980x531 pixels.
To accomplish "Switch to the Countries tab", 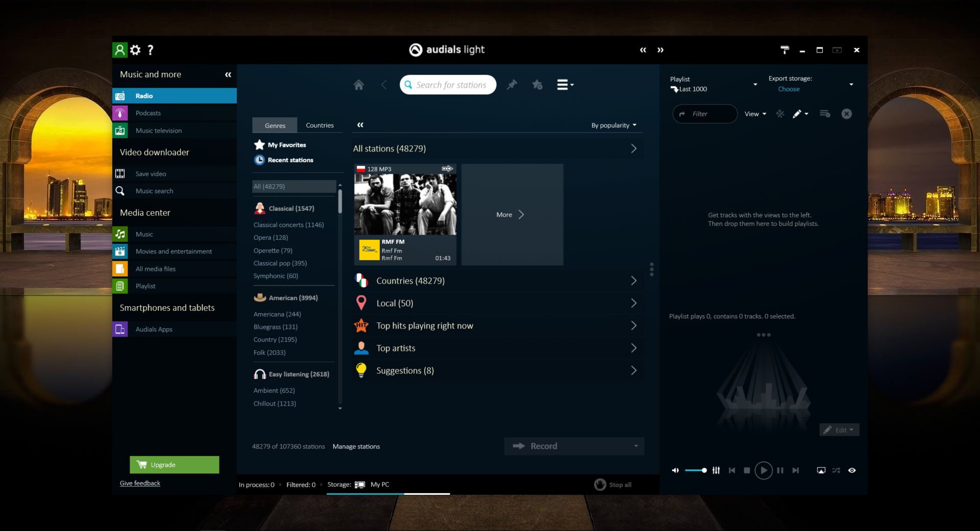I will click(x=320, y=125).
